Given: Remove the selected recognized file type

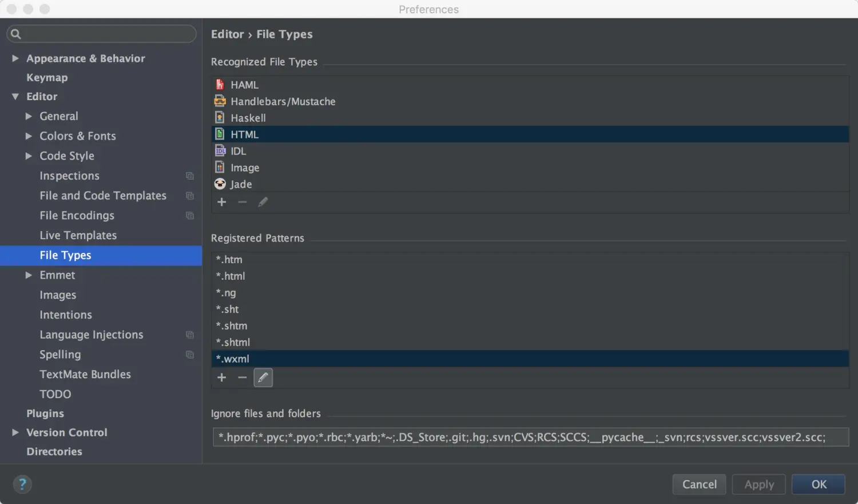Looking at the screenshot, I should pyautogui.click(x=243, y=202).
